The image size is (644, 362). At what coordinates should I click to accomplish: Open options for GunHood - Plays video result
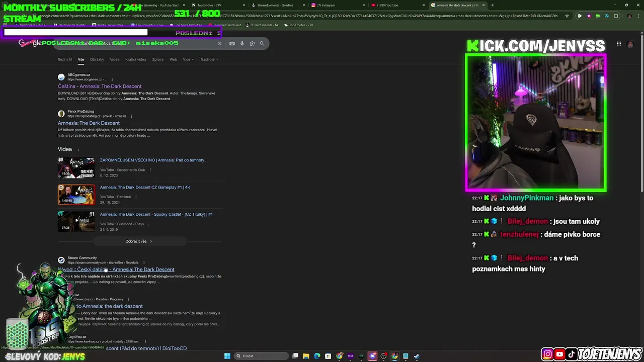pos(149,224)
